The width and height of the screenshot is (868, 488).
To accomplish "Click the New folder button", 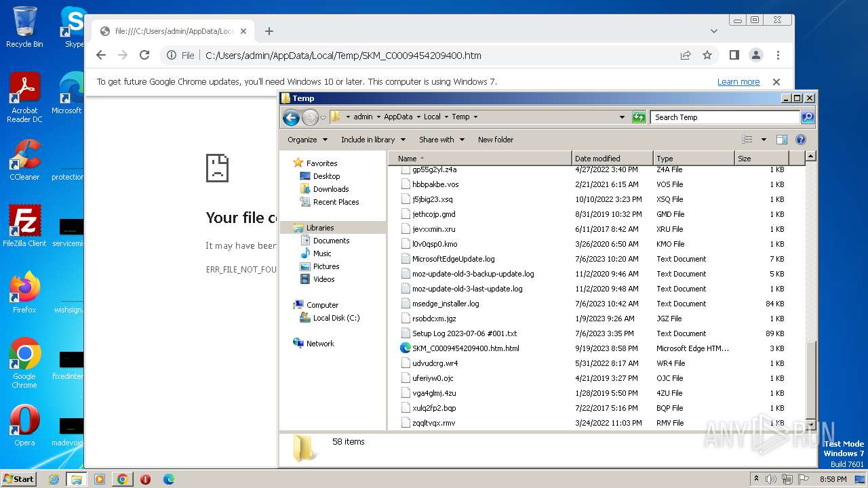I will [496, 140].
